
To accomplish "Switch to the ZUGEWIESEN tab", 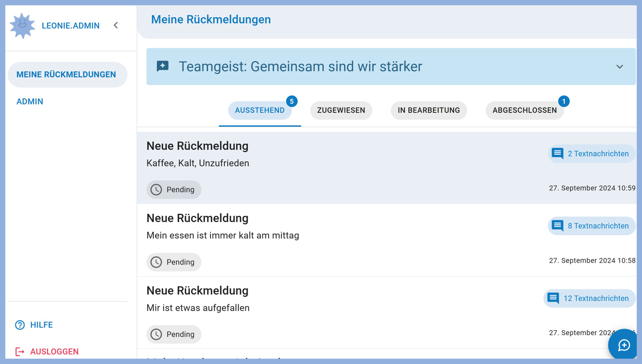I will [x=341, y=110].
